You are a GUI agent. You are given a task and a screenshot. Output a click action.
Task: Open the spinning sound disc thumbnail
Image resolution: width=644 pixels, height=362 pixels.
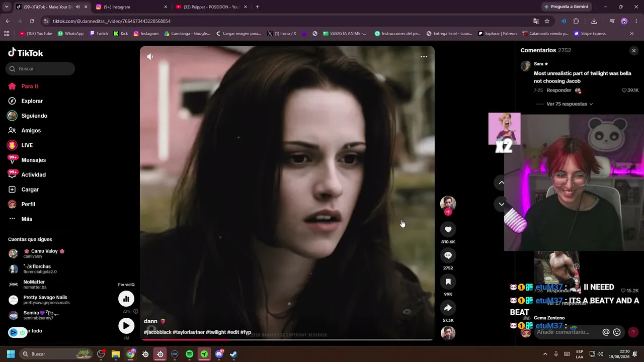(448, 333)
